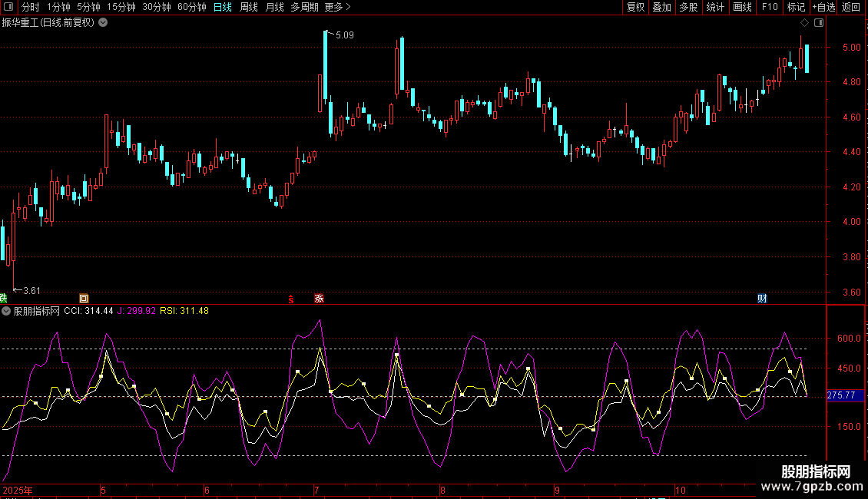Image resolution: width=868 pixels, height=499 pixels.
Task: Click the 5.09 high price candlestick label
Action: (345, 35)
